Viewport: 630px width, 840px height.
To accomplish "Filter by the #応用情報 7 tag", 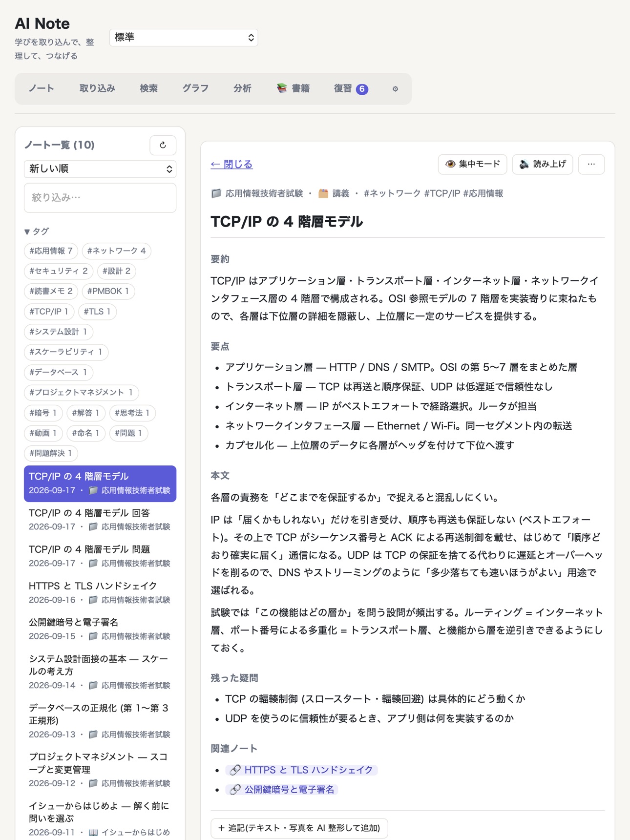I will pos(51,251).
